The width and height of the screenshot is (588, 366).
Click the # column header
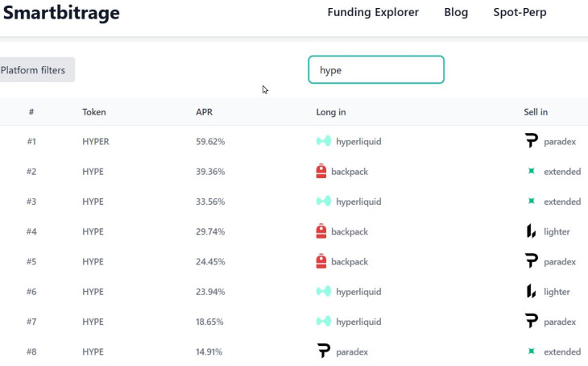coord(31,112)
